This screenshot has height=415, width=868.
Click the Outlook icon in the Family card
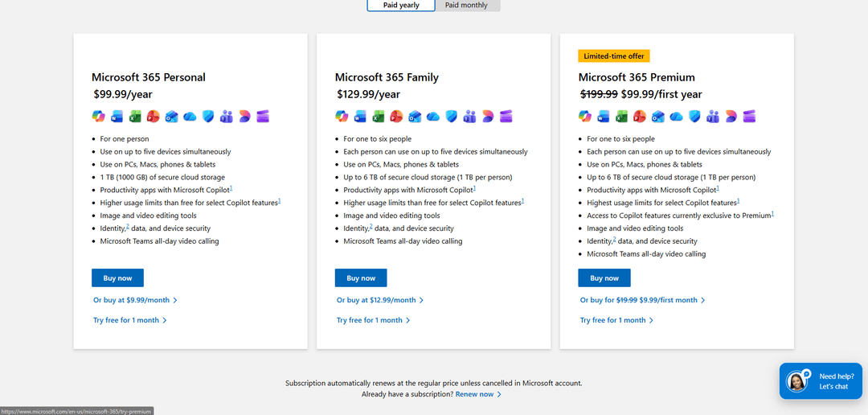click(x=416, y=117)
